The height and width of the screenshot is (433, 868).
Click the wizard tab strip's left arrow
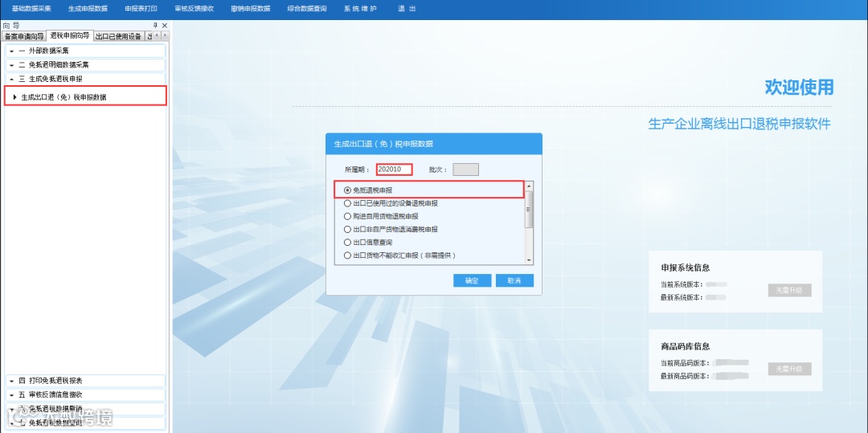point(157,35)
